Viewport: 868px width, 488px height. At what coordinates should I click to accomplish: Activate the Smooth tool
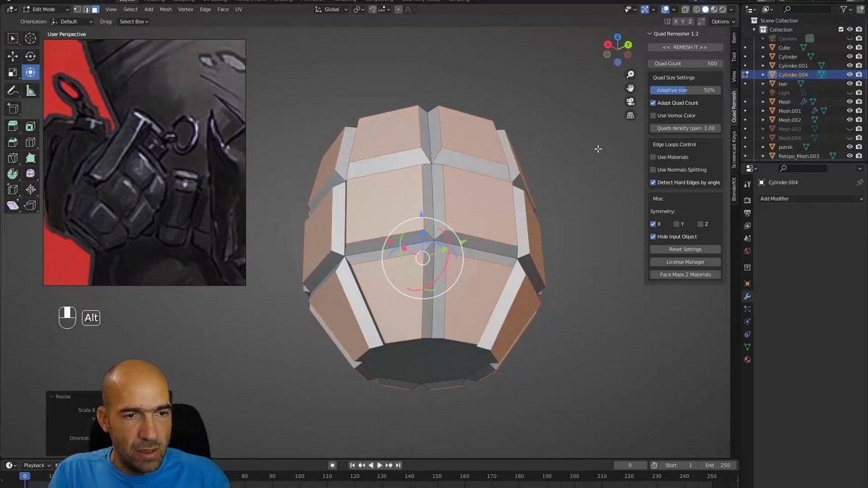click(30, 174)
